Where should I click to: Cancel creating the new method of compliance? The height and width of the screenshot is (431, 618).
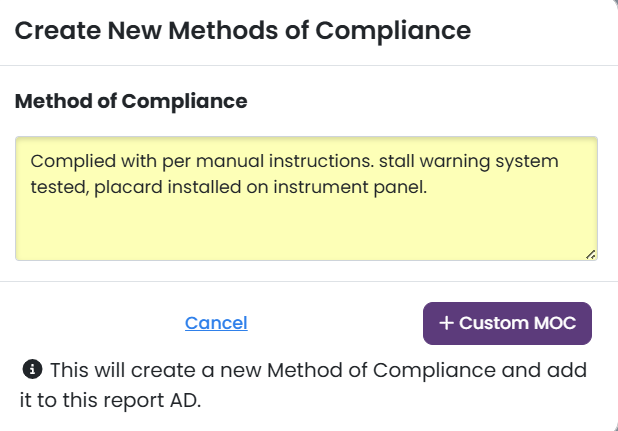pos(216,323)
